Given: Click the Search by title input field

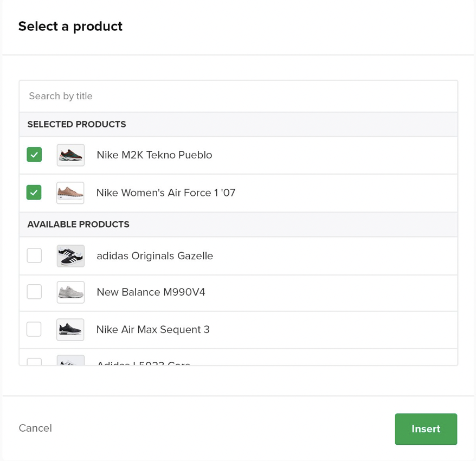Looking at the screenshot, I should click(238, 96).
